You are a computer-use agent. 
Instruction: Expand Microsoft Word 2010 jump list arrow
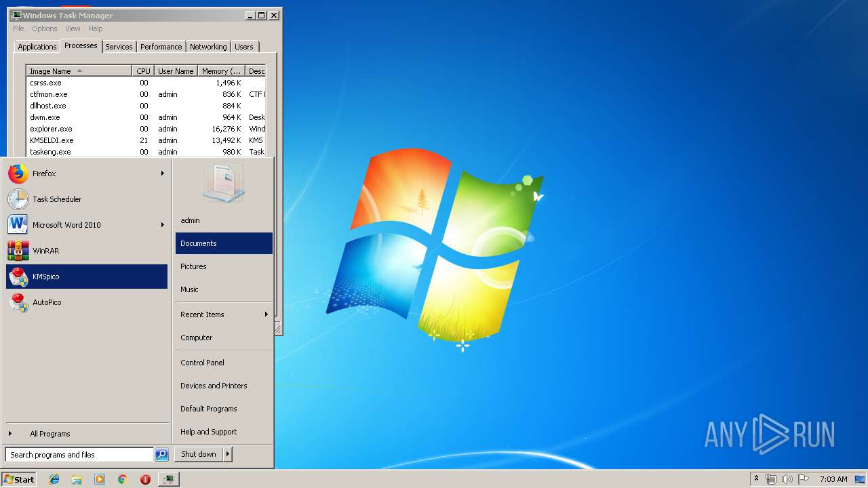click(x=162, y=225)
